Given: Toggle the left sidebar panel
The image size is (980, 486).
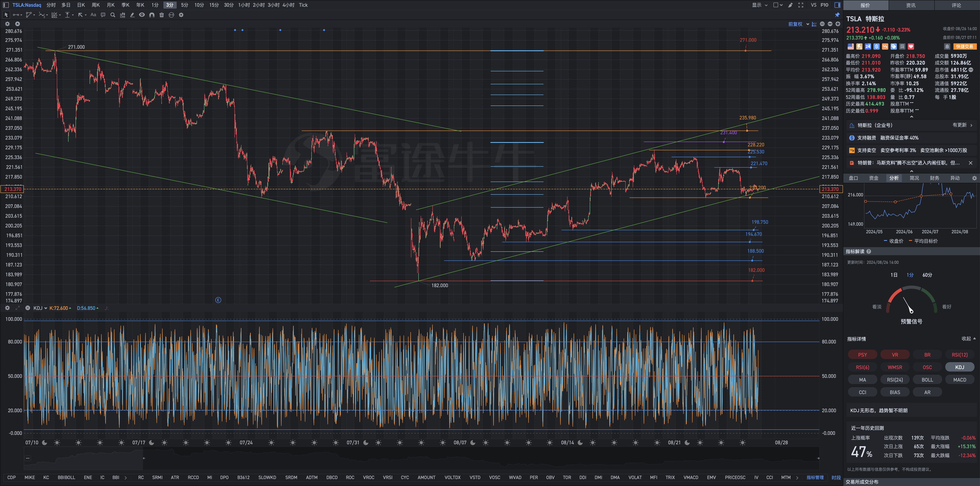Looking at the screenshot, I should (x=6, y=5).
